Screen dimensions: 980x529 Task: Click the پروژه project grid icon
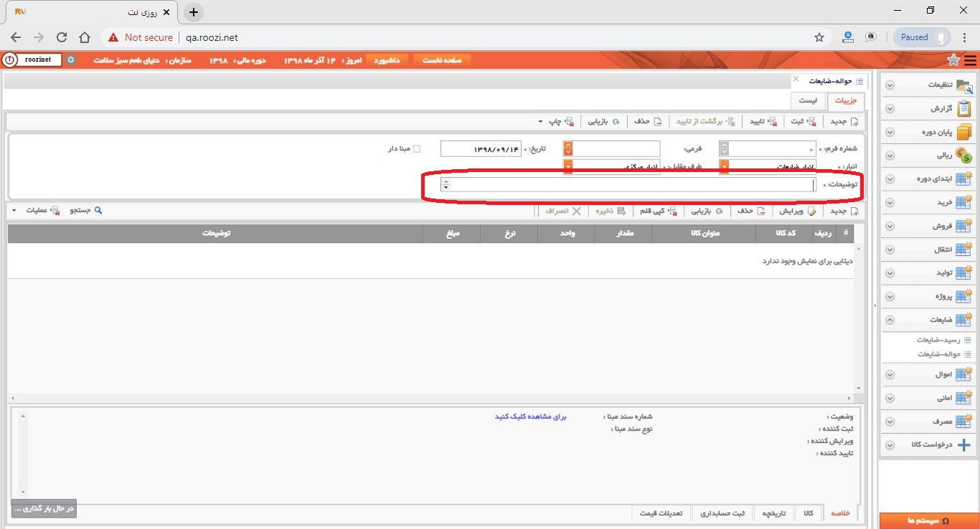click(x=964, y=297)
